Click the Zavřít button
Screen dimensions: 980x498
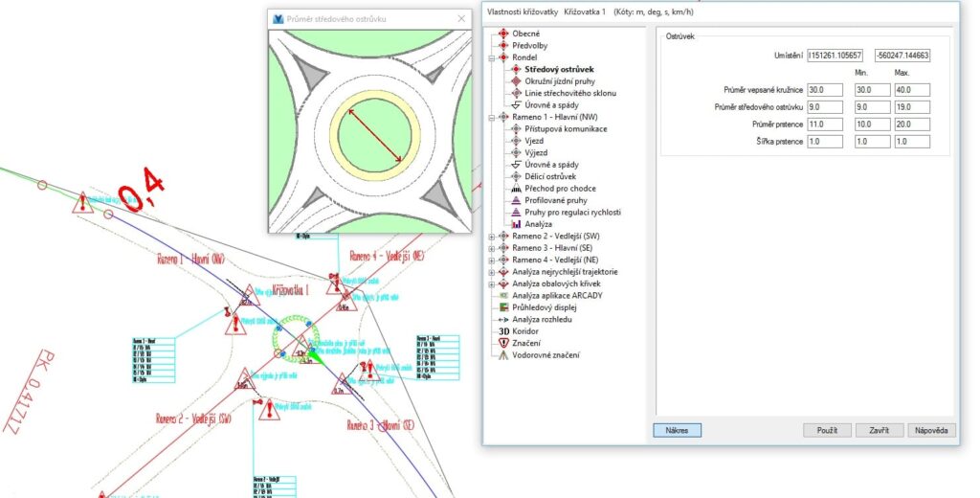click(880, 430)
